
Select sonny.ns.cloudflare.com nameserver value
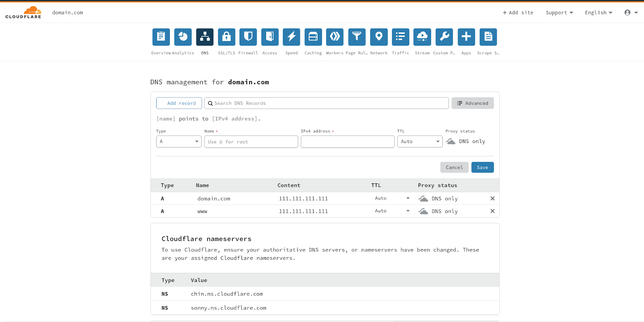click(229, 308)
